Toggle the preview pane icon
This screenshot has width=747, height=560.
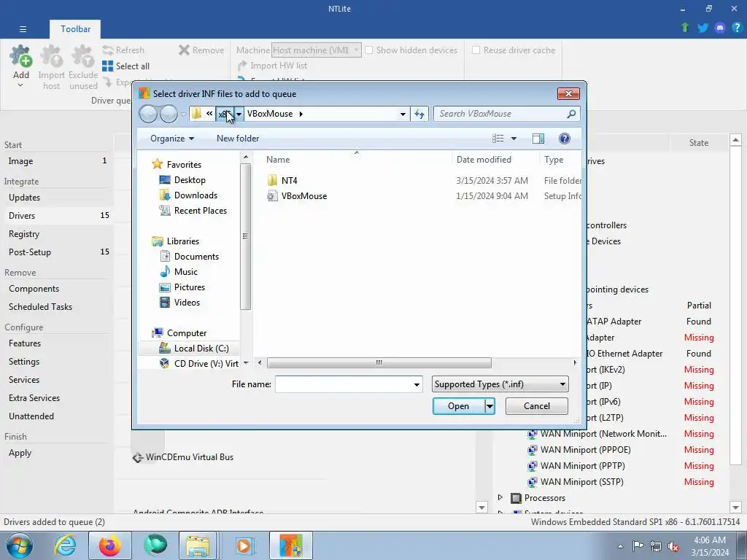click(538, 139)
